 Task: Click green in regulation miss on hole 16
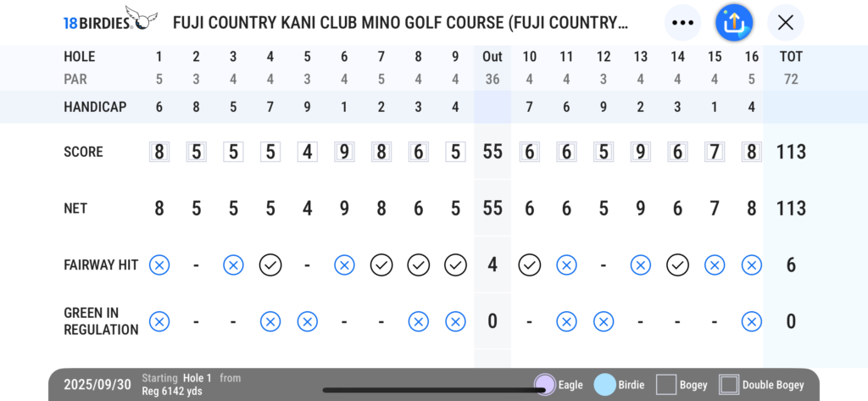click(x=751, y=321)
